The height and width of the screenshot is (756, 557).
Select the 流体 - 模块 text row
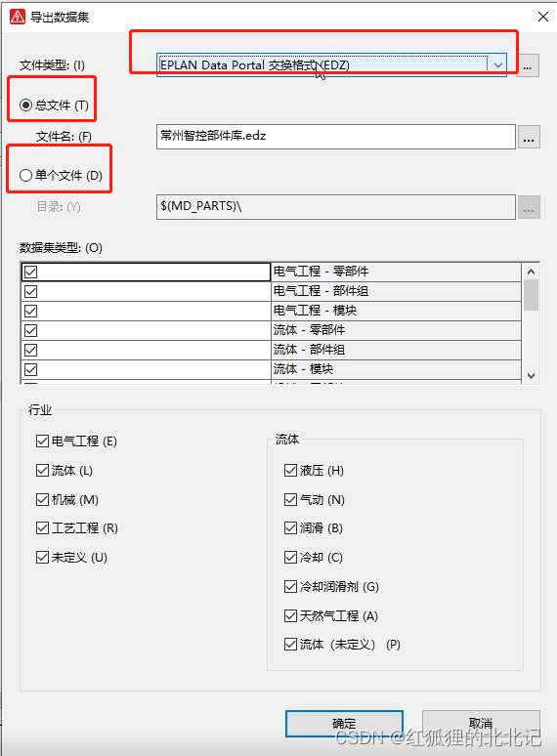pos(396,369)
